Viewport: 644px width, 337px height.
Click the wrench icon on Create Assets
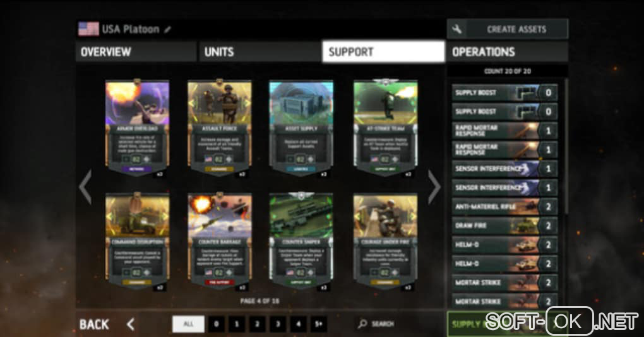pos(456,29)
